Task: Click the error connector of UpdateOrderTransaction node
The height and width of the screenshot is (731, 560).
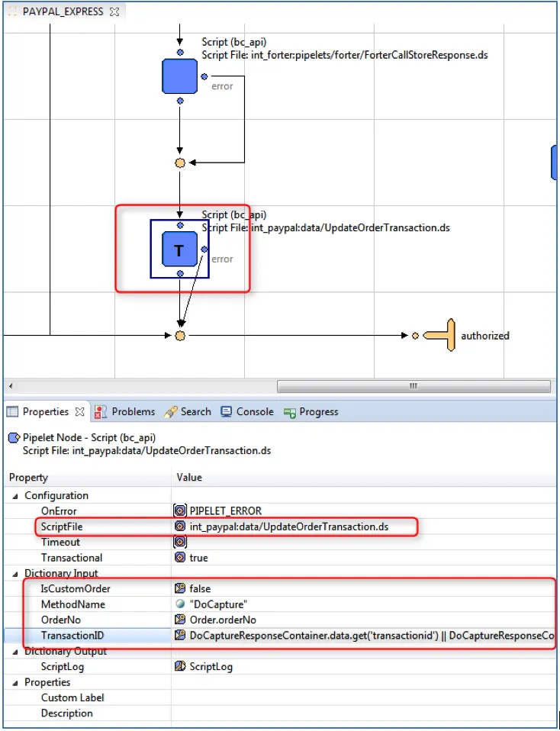Action: tap(204, 250)
